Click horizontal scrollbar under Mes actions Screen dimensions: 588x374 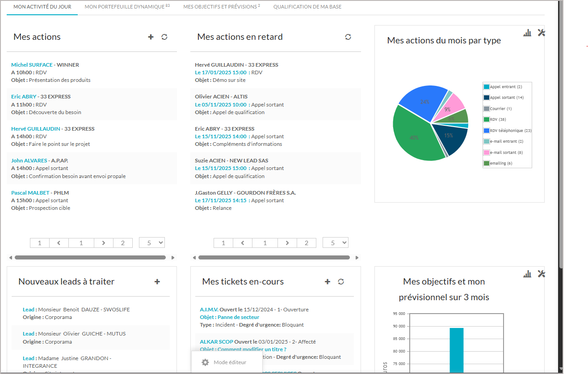[90, 258]
